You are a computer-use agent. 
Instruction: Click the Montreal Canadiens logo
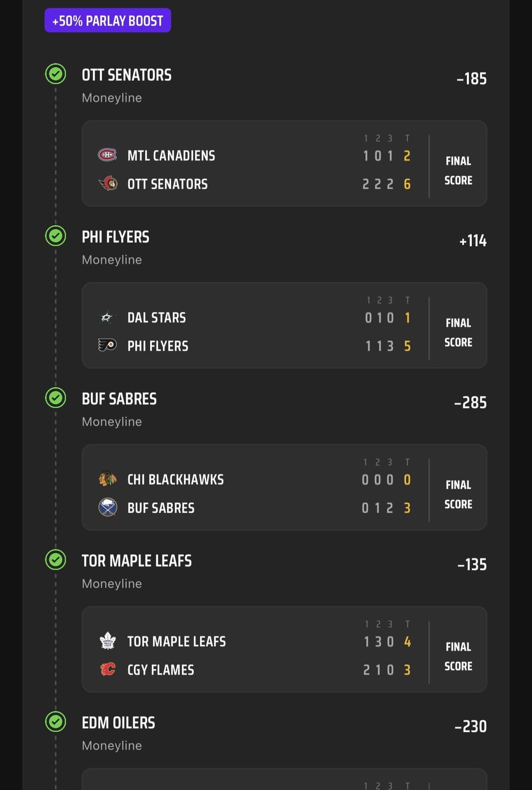click(107, 155)
